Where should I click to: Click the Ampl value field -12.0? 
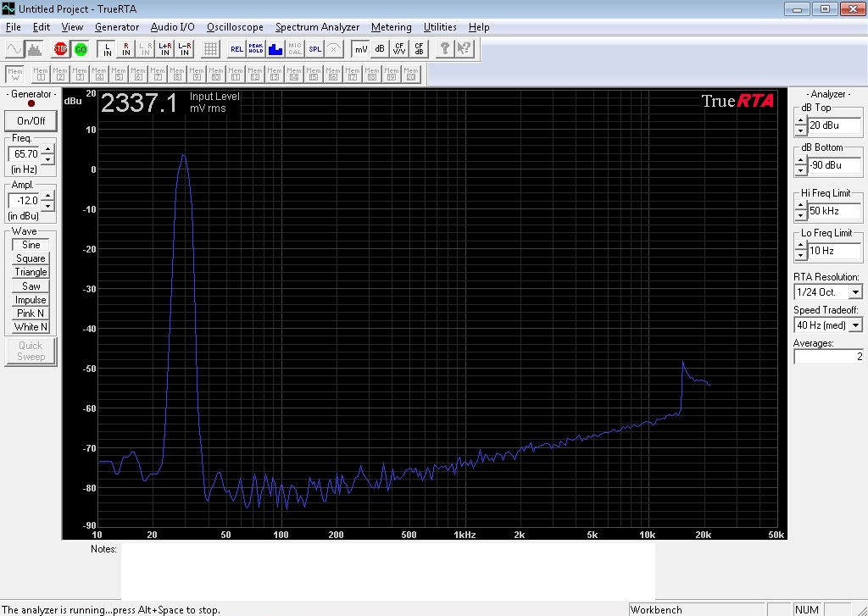(25, 201)
